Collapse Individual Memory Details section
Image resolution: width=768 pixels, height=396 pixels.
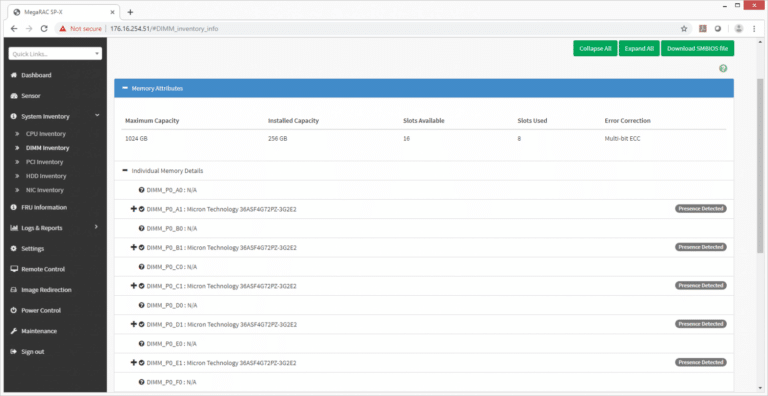pyautogui.click(x=125, y=171)
